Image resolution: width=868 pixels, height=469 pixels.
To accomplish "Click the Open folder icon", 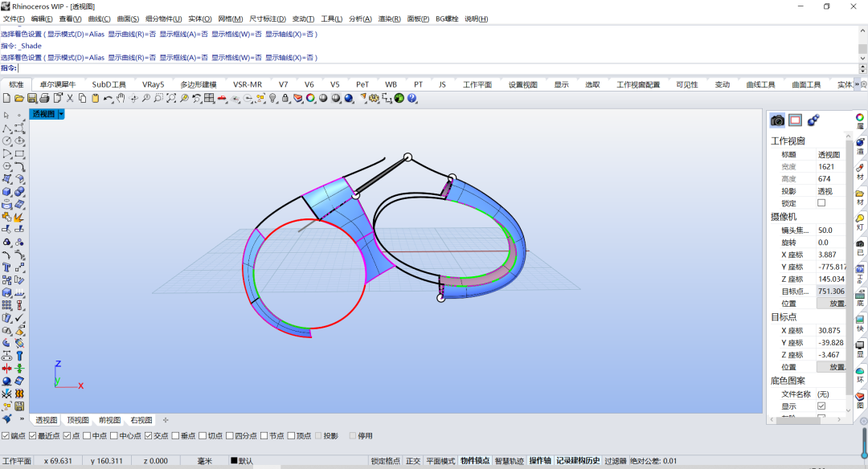I will 18,99.
